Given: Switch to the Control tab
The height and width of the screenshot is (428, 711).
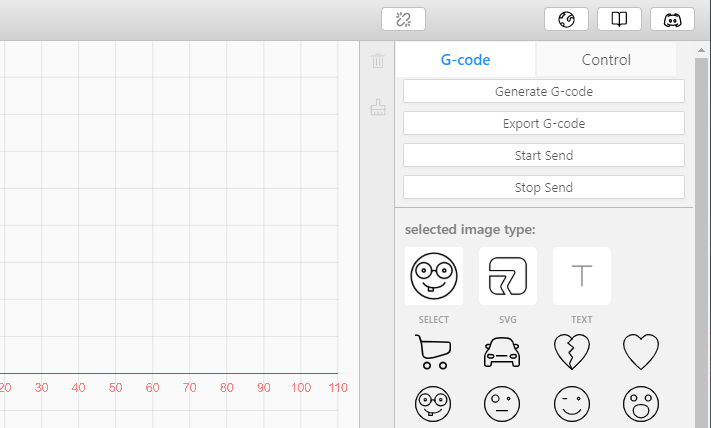Looking at the screenshot, I should coord(606,59).
